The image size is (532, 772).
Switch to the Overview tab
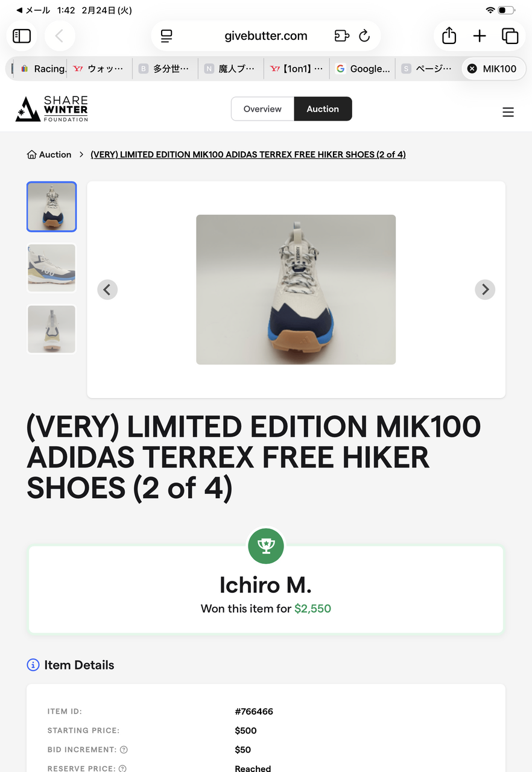point(262,109)
